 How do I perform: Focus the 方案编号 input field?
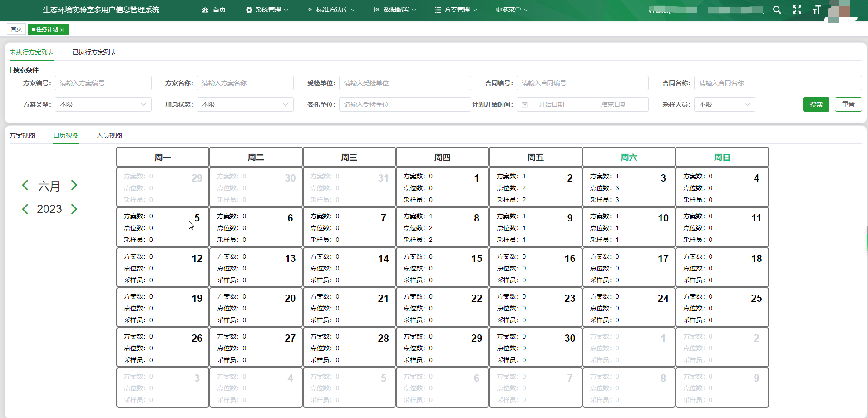(x=103, y=83)
